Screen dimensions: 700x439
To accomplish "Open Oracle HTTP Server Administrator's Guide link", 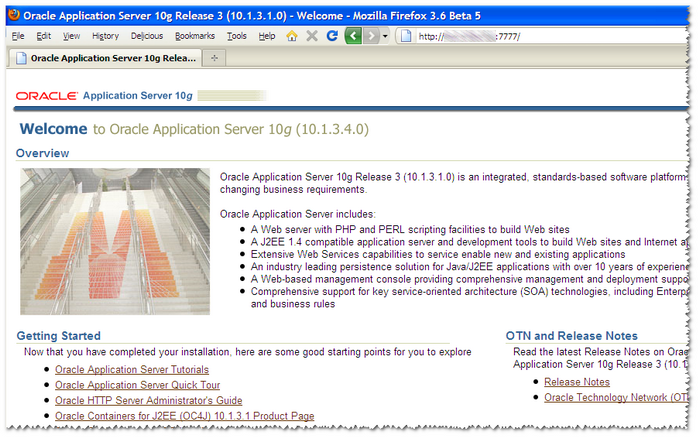I will (148, 401).
